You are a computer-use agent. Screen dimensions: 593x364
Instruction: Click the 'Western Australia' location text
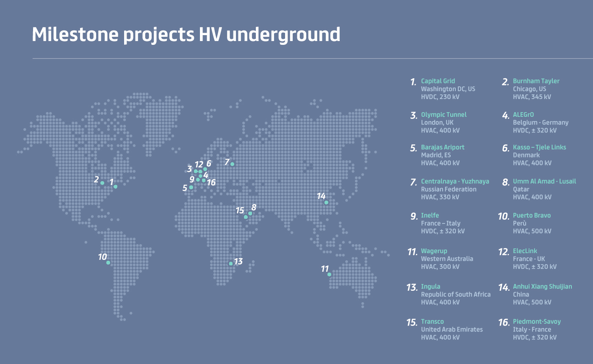coord(447,259)
